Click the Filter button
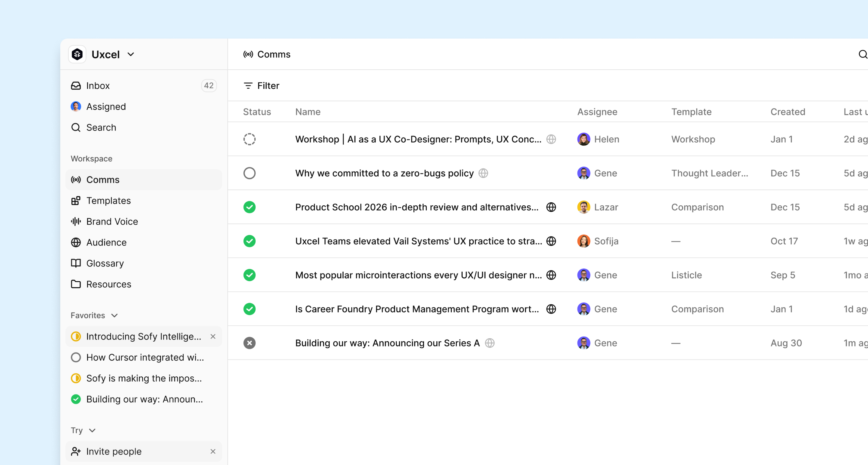Viewport: 868px width, 465px height. [x=262, y=86]
